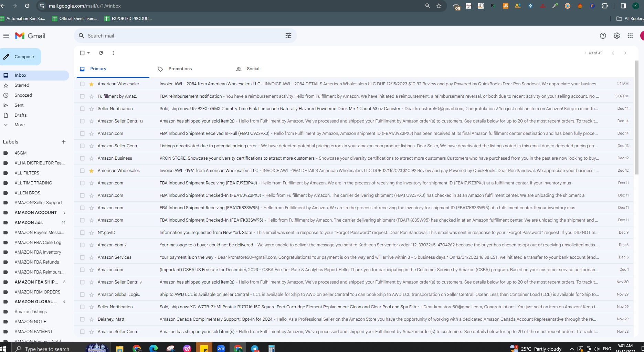Viewport: 644px width, 352px height.
Task: Refresh the inbox mail list
Action: click(101, 53)
